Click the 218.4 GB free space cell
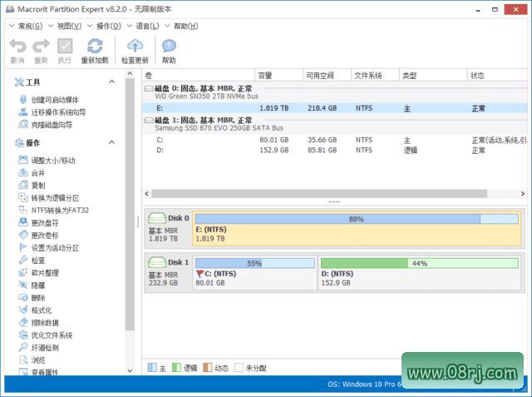This screenshot has width=532, height=397. click(x=322, y=108)
